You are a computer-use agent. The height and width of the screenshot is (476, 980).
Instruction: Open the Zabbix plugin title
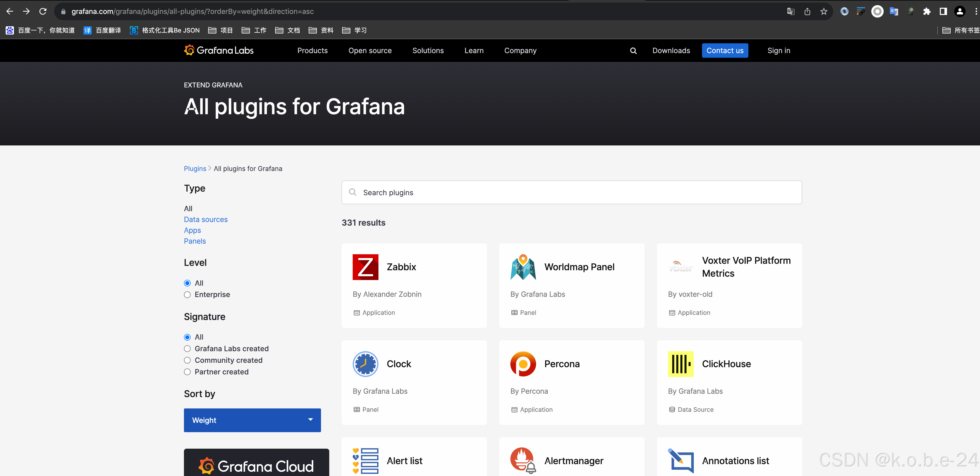pos(401,267)
